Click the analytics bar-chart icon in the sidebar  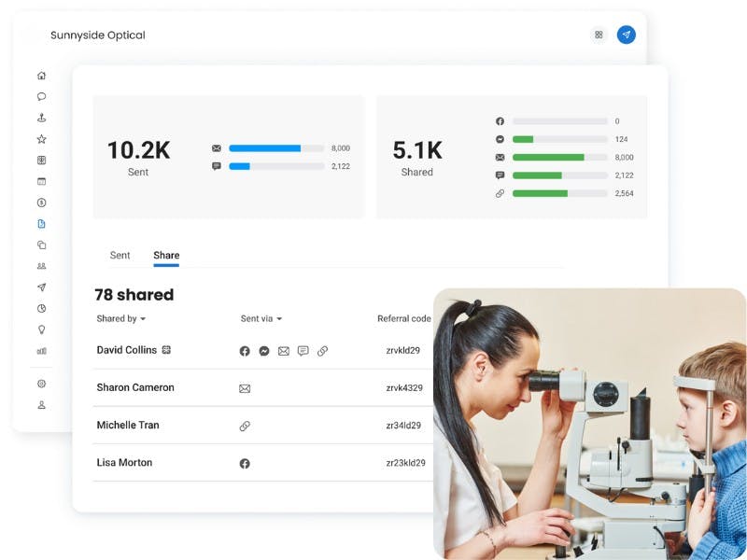[41, 351]
